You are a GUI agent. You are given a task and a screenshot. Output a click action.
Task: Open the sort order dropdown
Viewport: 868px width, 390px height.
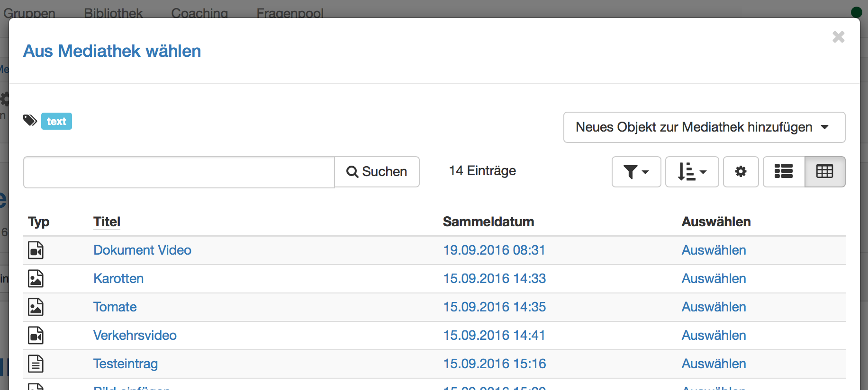[692, 172]
